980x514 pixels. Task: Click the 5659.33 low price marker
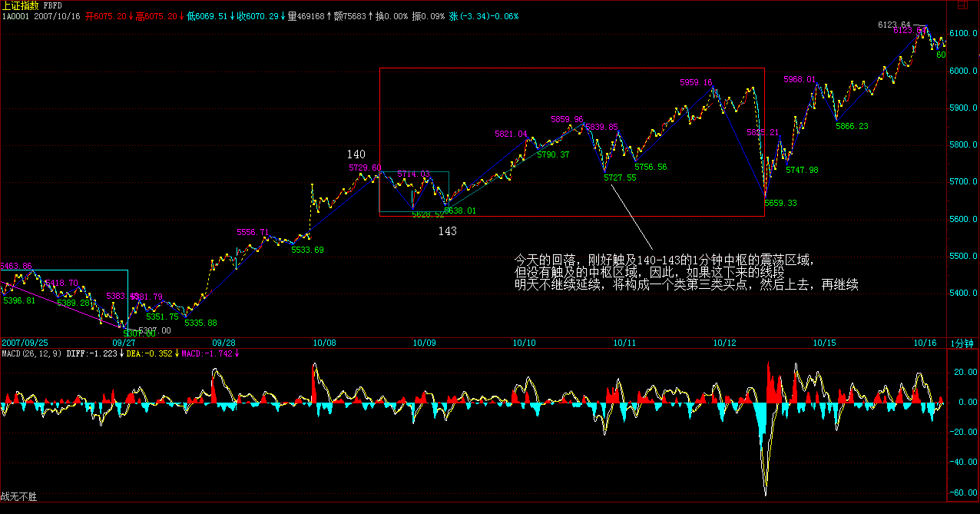click(780, 203)
